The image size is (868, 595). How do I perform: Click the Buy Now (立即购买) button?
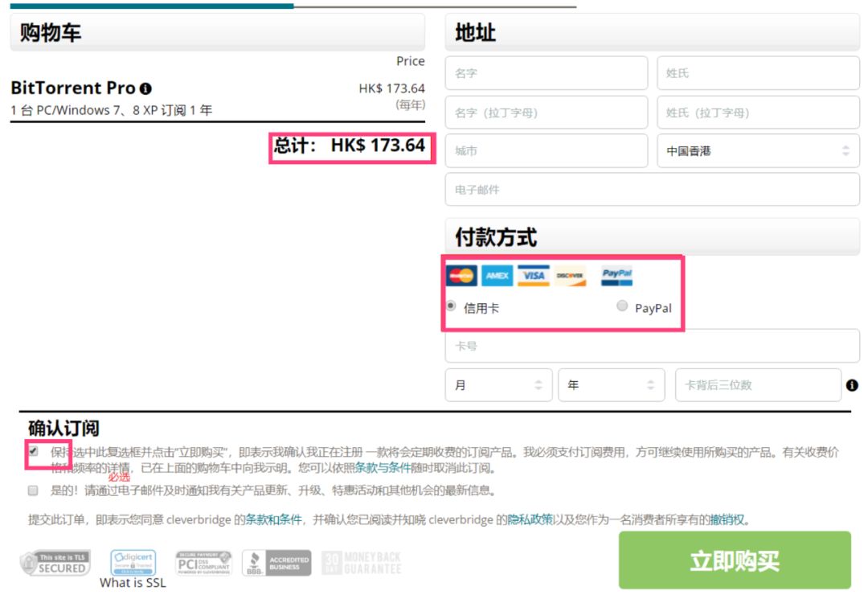[x=735, y=560]
